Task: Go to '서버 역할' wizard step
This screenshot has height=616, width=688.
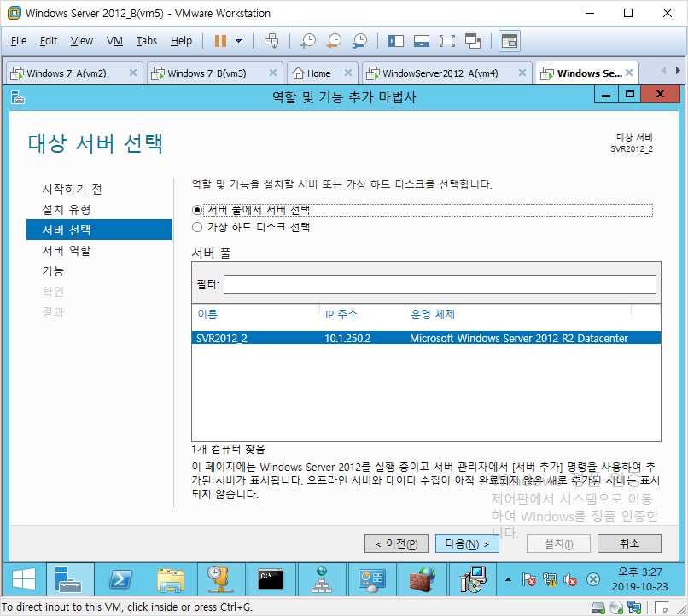Action: tap(67, 250)
